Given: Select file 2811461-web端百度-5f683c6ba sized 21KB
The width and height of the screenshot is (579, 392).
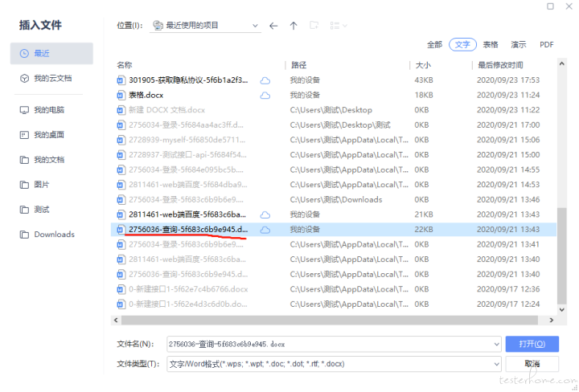Looking at the screenshot, I should (187, 214).
